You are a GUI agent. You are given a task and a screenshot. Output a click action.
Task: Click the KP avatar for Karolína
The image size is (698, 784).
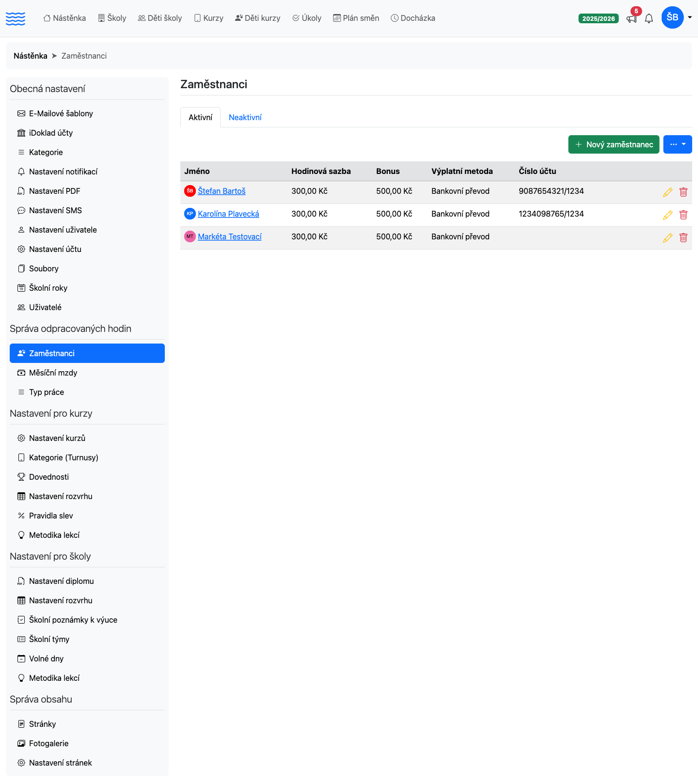click(190, 214)
